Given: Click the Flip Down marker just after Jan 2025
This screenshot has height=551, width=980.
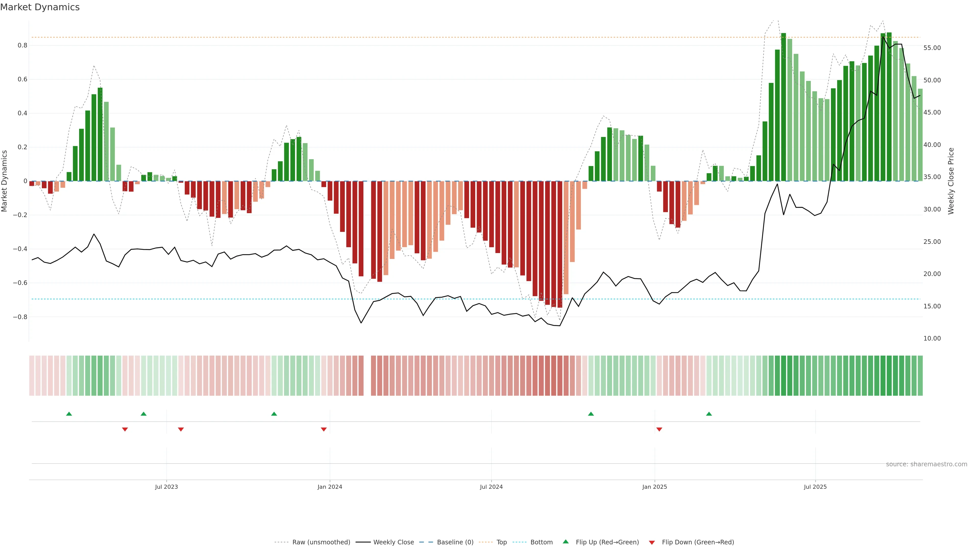Looking at the screenshot, I should [659, 429].
